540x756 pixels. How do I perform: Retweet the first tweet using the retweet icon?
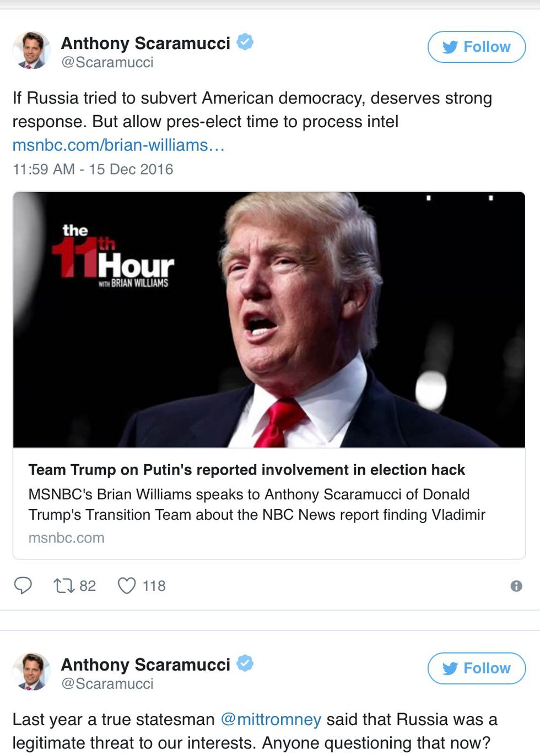tap(64, 585)
